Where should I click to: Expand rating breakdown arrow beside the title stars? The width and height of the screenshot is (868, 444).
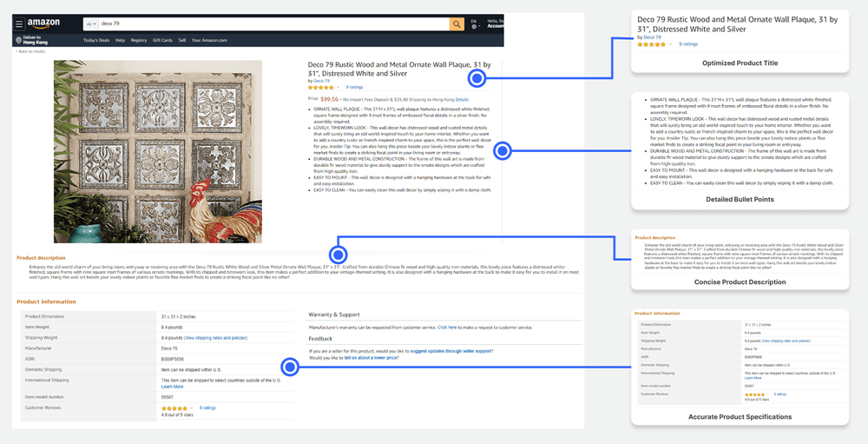click(339, 88)
